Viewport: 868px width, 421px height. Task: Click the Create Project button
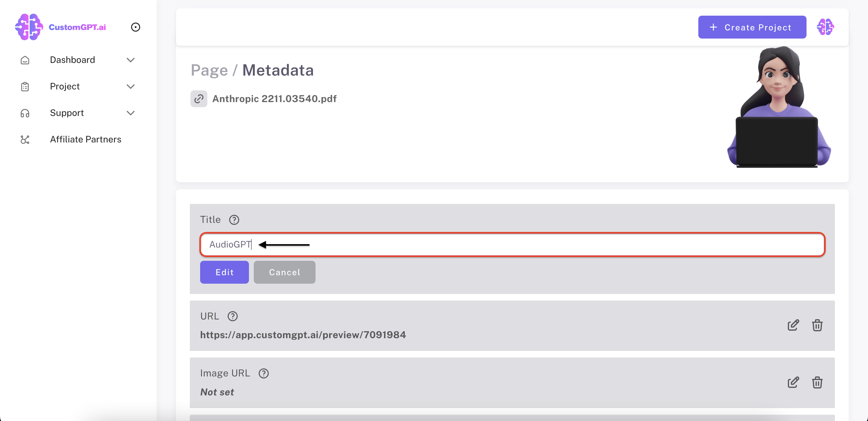(752, 27)
